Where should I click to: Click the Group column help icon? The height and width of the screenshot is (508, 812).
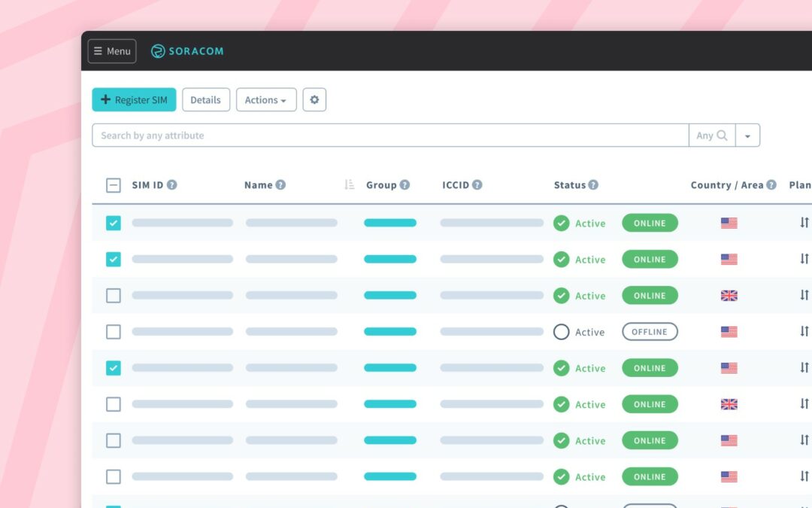click(404, 185)
